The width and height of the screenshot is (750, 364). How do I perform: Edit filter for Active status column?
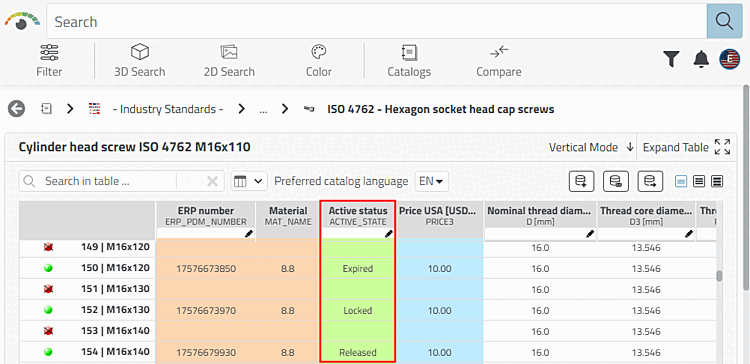coord(389,233)
